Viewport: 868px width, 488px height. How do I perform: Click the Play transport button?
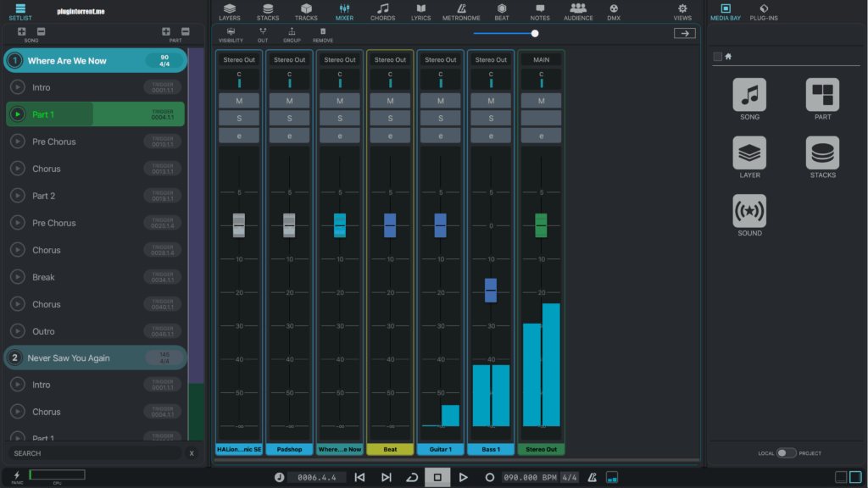(x=464, y=477)
